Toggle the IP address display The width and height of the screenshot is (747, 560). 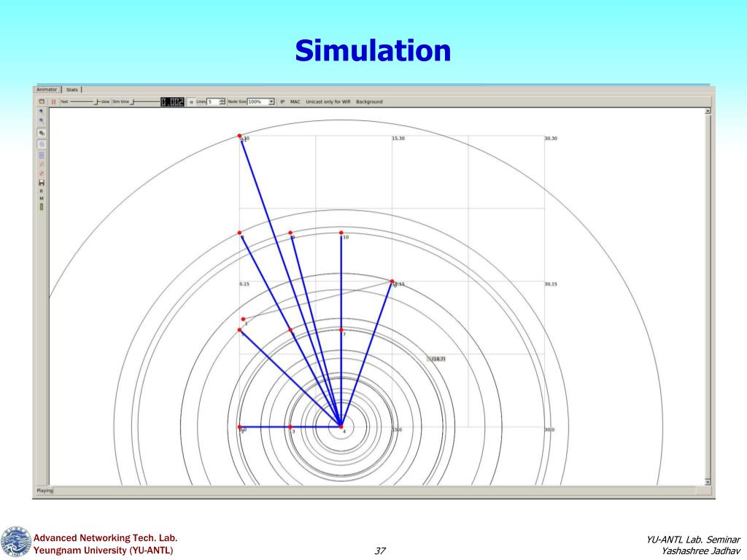(x=282, y=101)
